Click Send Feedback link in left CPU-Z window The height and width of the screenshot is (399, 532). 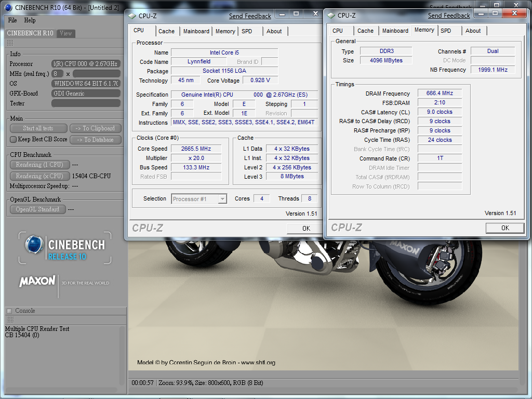coord(250,16)
